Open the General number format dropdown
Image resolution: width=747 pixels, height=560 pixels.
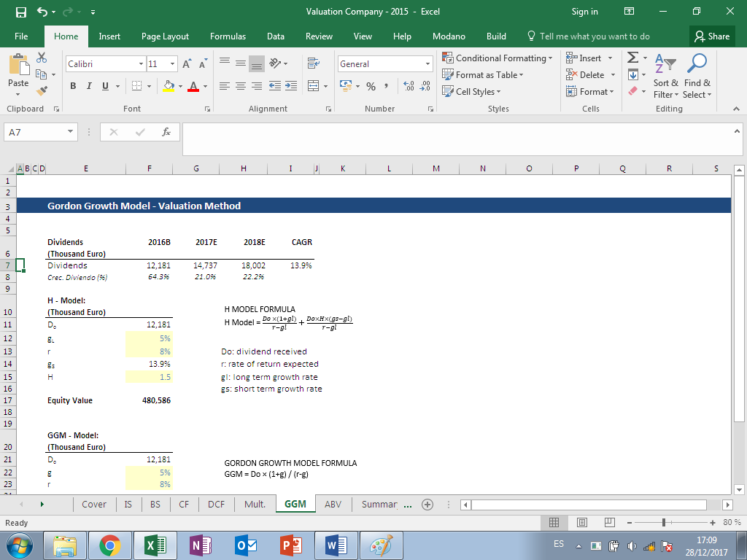click(x=427, y=64)
